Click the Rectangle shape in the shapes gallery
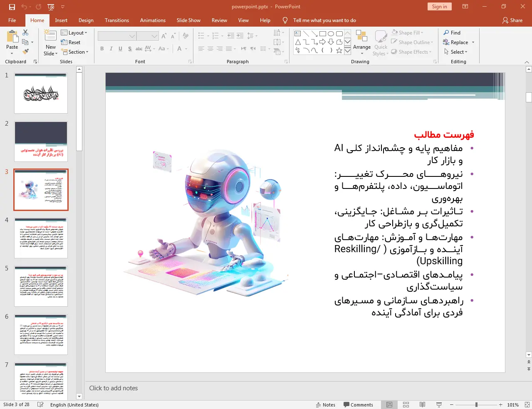 [x=322, y=34]
